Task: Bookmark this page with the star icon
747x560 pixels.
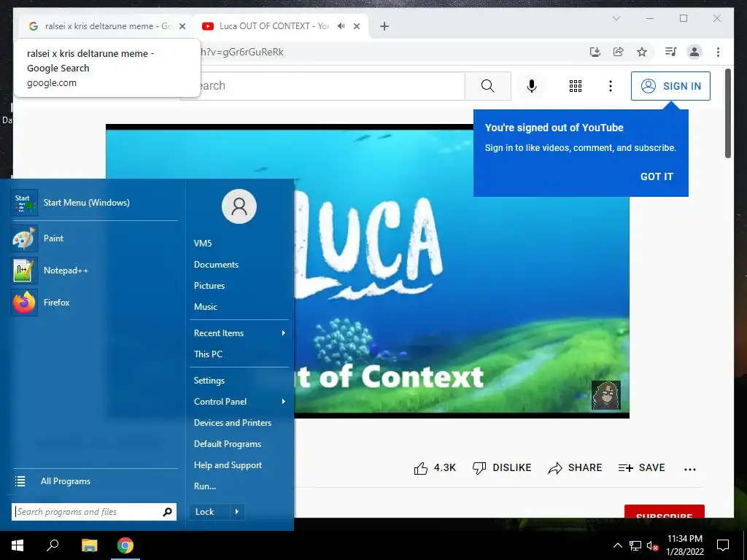Action: point(642,52)
